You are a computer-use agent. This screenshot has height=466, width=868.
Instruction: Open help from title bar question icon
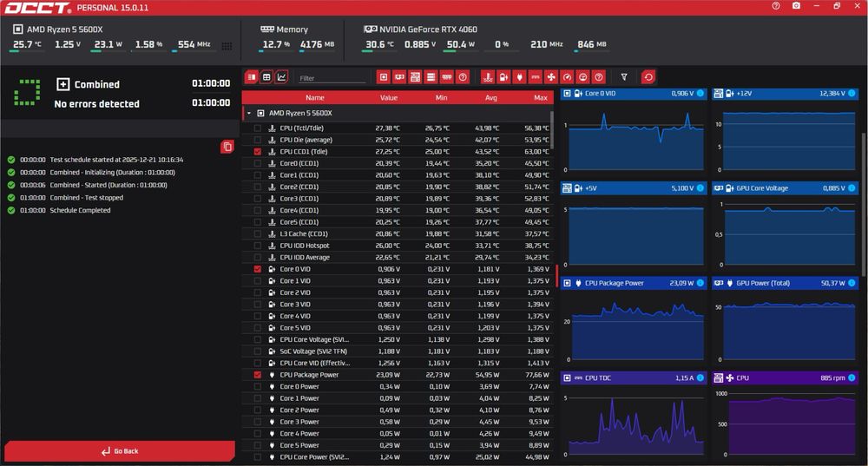point(775,6)
